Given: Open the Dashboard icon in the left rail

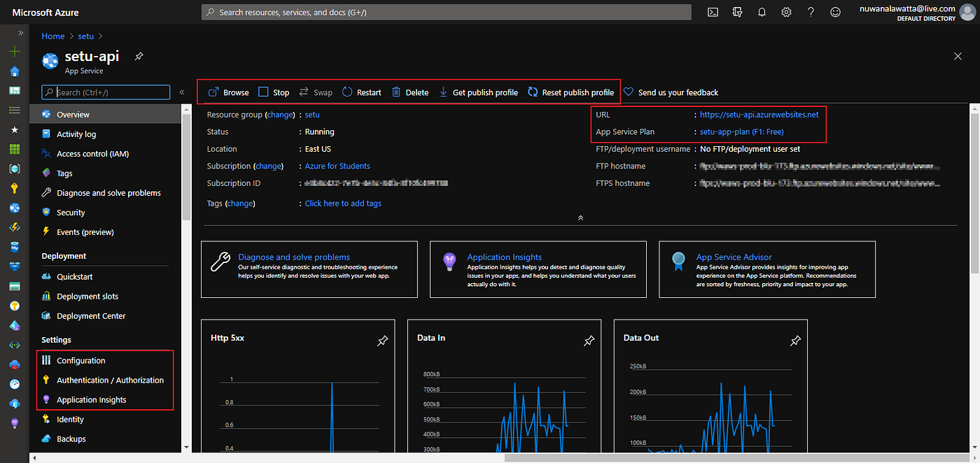Looking at the screenshot, I should tap(15, 91).
